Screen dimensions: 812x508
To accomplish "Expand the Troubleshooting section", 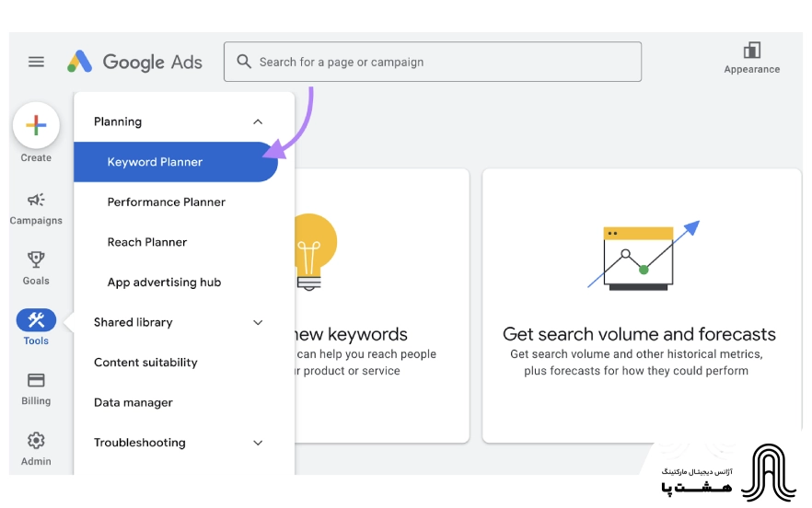I will click(x=258, y=443).
